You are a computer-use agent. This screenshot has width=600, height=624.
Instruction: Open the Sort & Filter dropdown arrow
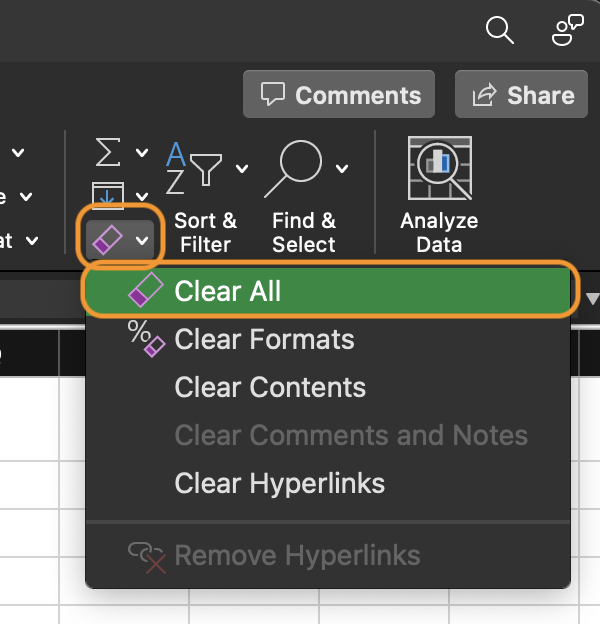(x=242, y=168)
